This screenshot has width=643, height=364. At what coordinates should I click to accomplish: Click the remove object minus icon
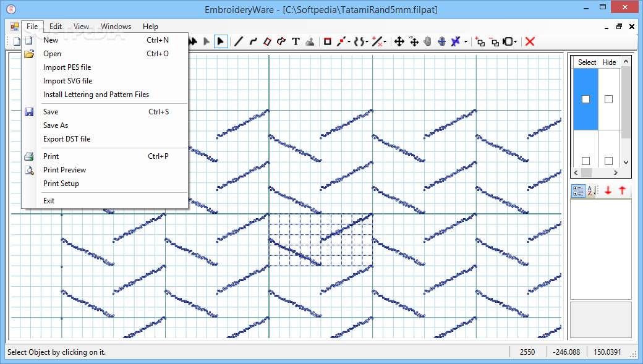(494, 41)
